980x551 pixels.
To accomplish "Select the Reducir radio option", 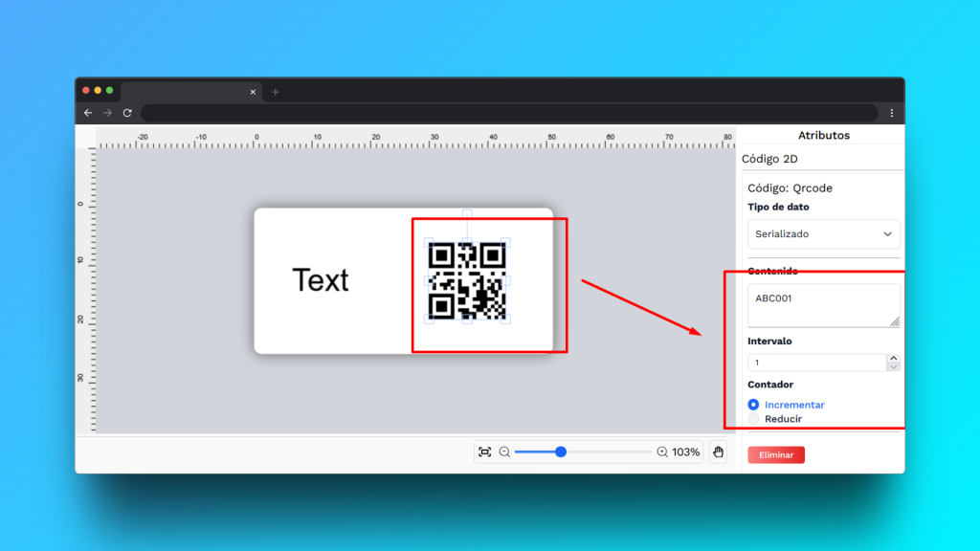I will 754,419.
